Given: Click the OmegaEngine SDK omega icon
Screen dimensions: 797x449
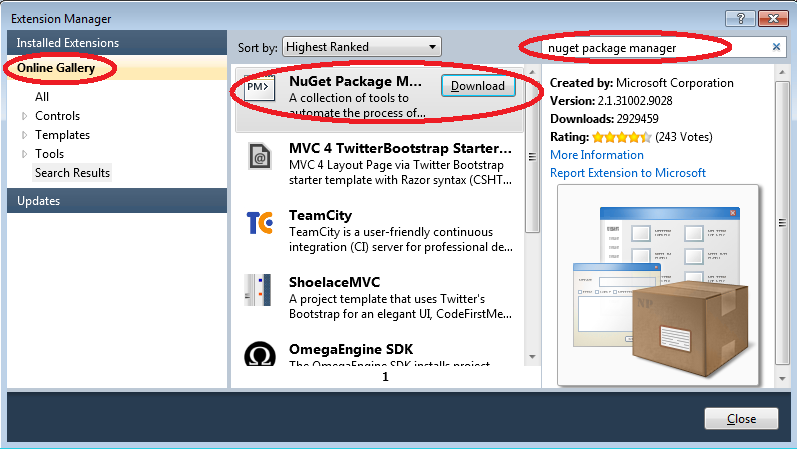Looking at the screenshot, I should 260,354.
